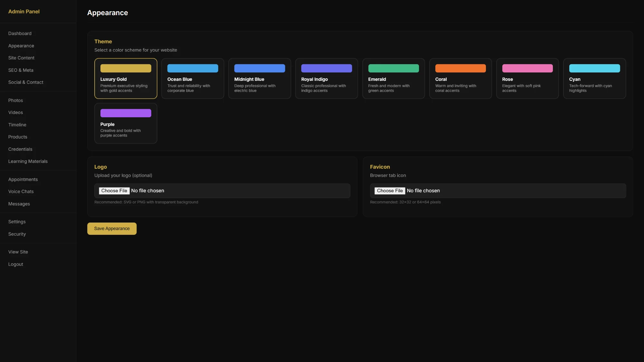Click the Coral color swatch

(x=460, y=68)
